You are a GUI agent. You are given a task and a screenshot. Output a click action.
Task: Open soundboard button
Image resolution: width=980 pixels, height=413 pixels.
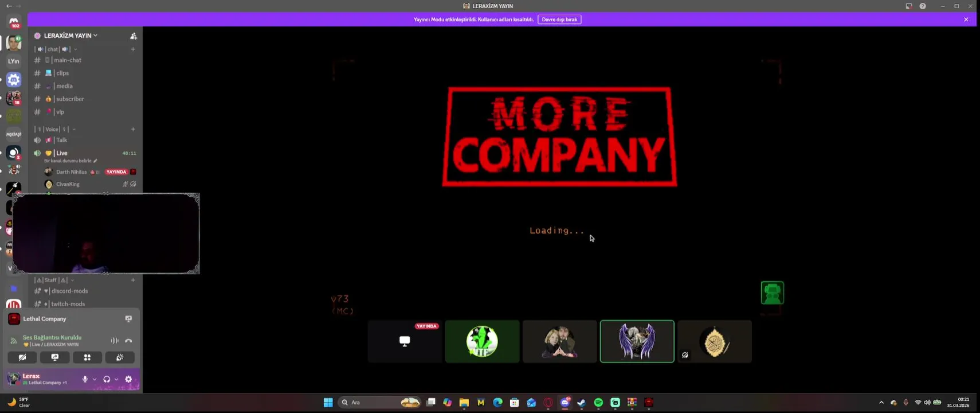(x=120, y=357)
